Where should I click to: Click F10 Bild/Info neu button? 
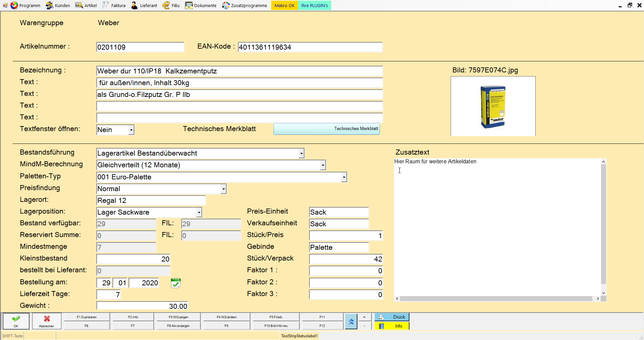point(276,326)
